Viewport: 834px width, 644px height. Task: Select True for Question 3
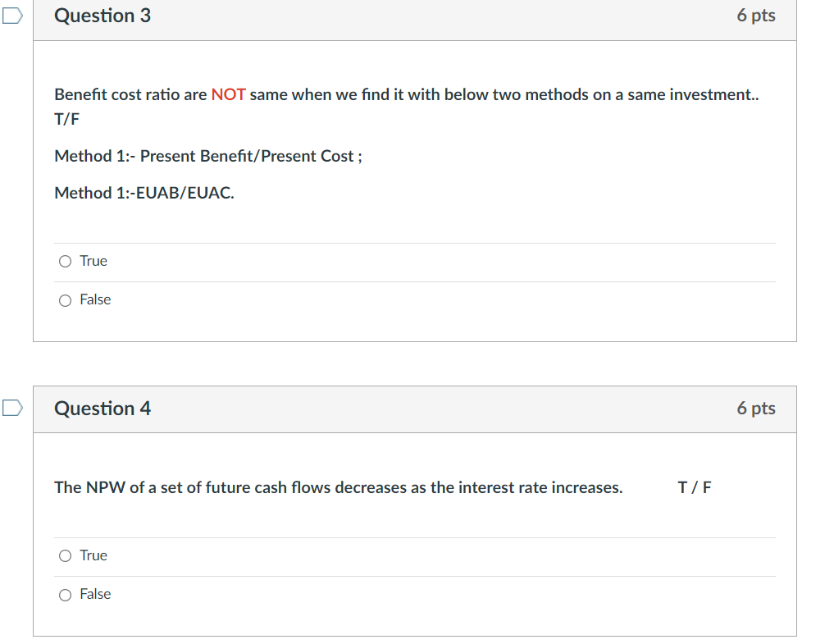(x=65, y=261)
